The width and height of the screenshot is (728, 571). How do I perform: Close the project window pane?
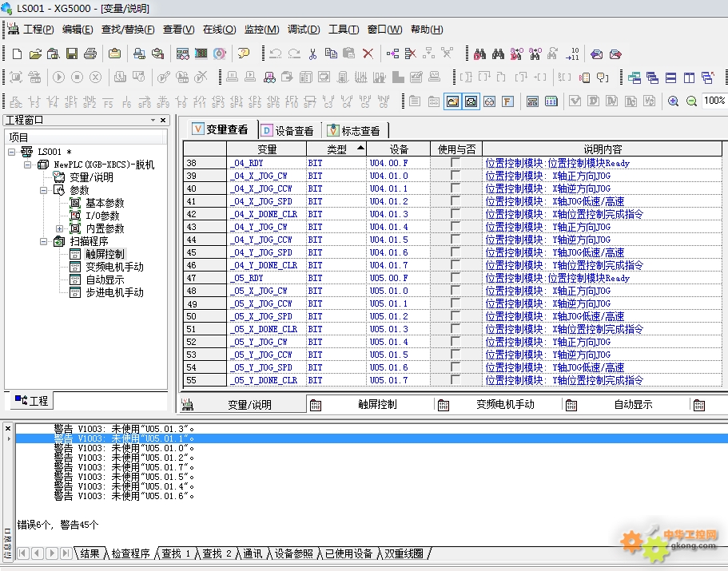[163, 120]
